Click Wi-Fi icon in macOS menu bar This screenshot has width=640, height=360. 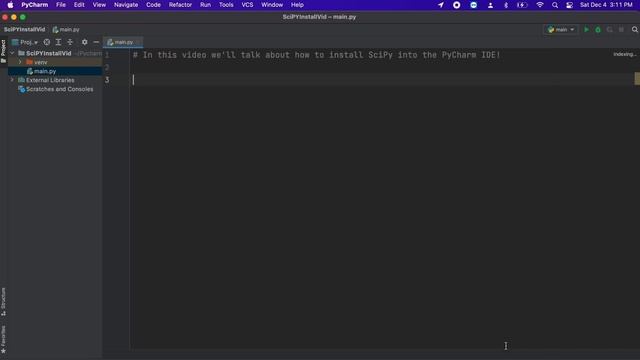coord(540,5)
